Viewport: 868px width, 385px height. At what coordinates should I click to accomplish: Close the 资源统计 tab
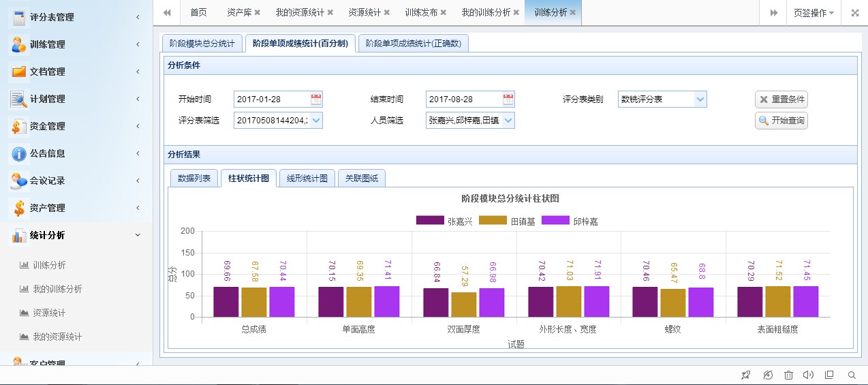pyautogui.click(x=386, y=12)
